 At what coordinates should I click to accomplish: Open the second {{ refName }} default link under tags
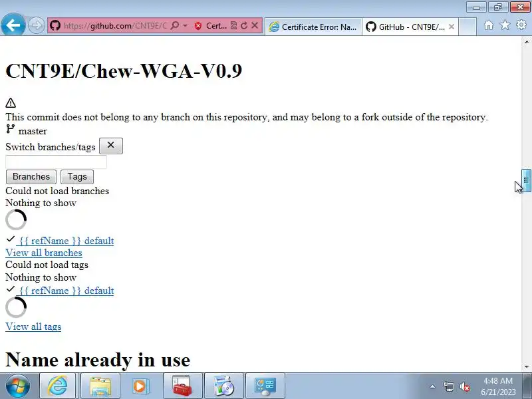pyautogui.click(x=65, y=291)
